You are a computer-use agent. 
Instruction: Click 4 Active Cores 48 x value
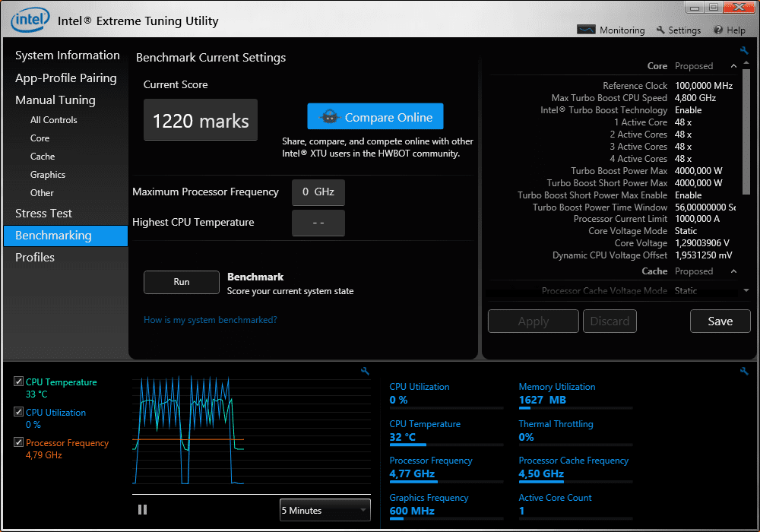(683, 159)
